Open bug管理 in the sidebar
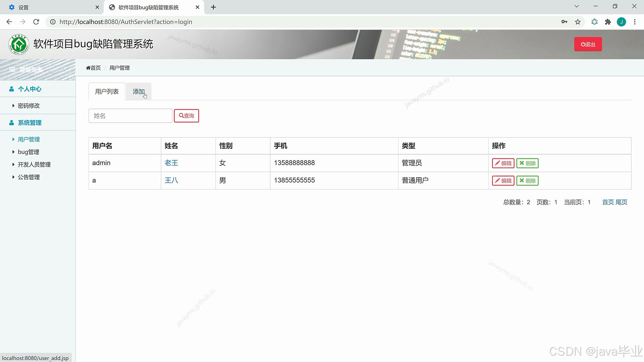The image size is (644, 362). coord(29,152)
